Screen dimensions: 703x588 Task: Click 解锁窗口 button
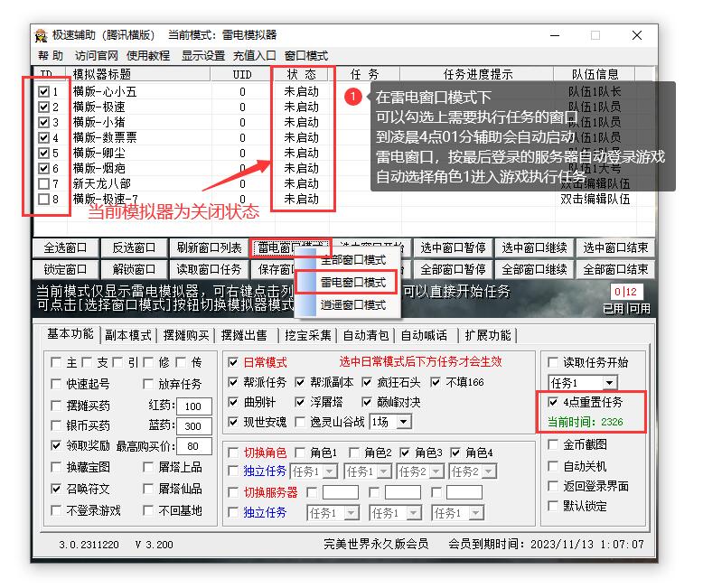click(134, 269)
